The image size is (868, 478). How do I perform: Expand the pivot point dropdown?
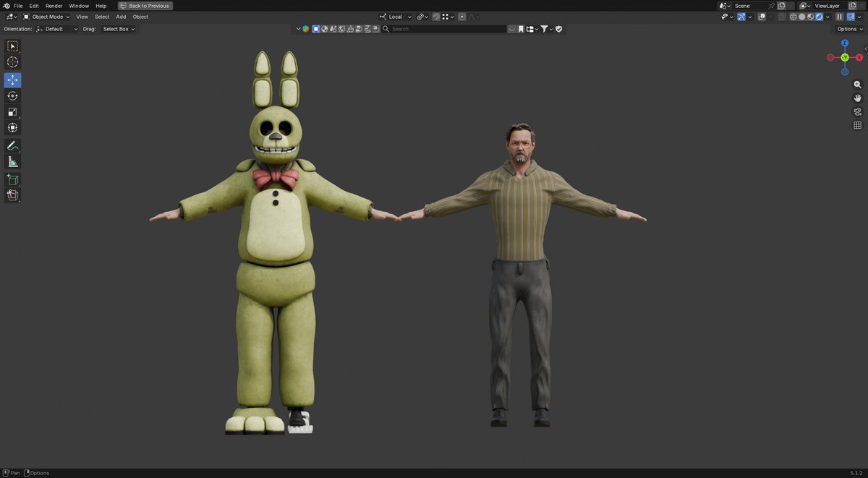[x=422, y=17]
